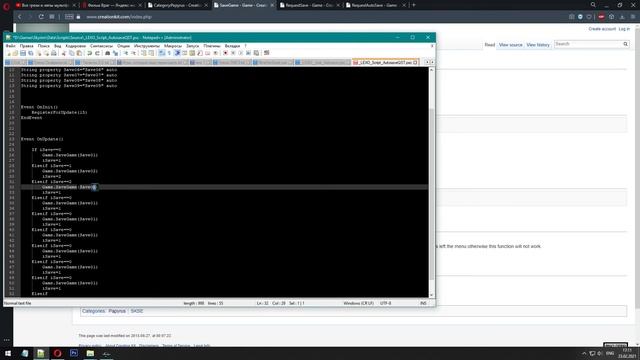Click Event OnUpdate() line in editor
The height and width of the screenshot is (360, 640).
42,139
